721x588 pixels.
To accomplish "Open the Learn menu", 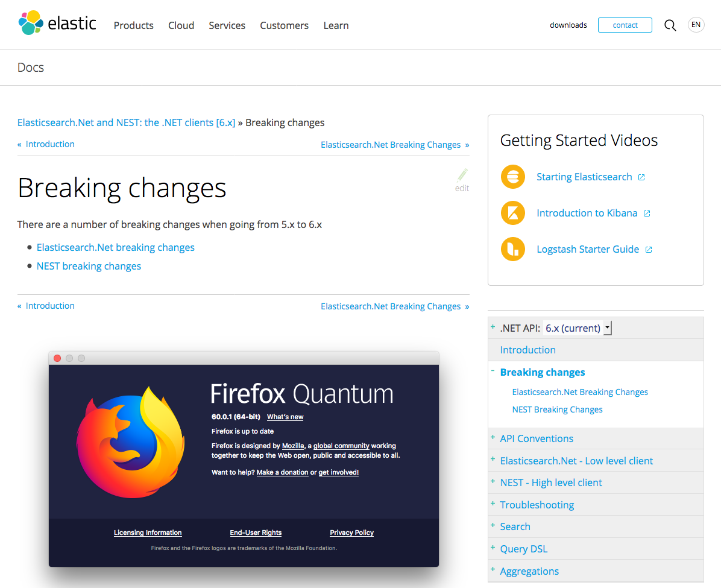I will tap(336, 26).
